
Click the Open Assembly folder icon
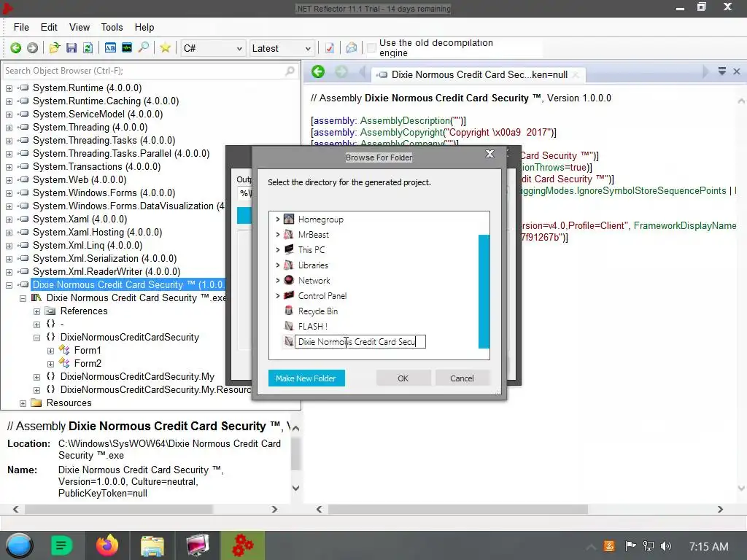pos(54,48)
